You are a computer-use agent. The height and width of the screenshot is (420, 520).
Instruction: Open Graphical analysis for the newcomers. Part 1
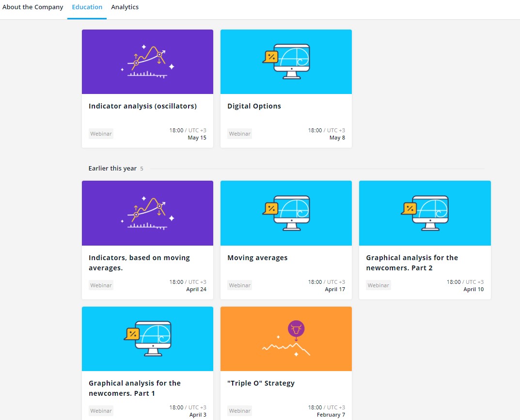(x=135, y=388)
